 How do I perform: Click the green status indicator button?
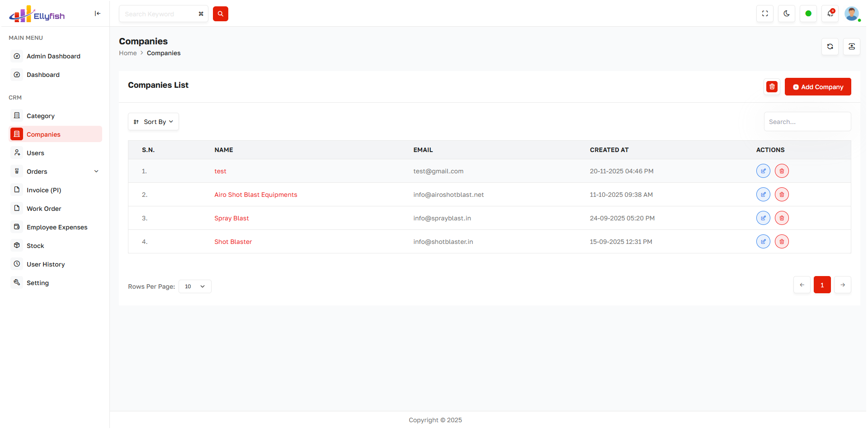(x=808, y=14)
